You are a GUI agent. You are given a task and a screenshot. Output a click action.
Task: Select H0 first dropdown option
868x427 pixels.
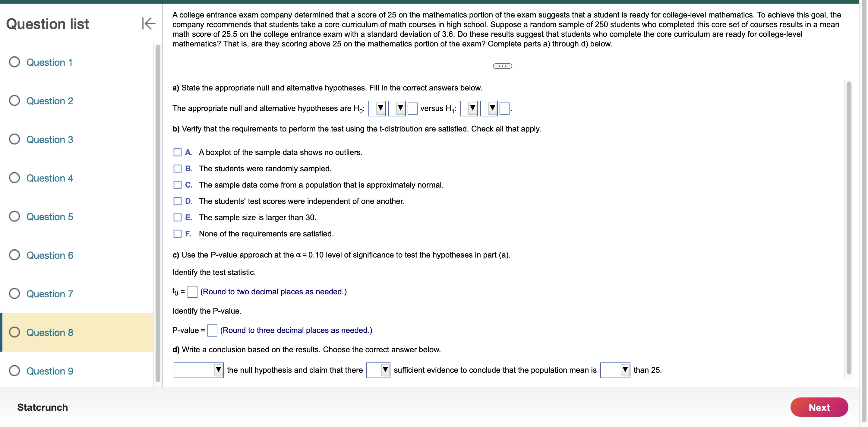pyautogui.click(x=377, y=109)
